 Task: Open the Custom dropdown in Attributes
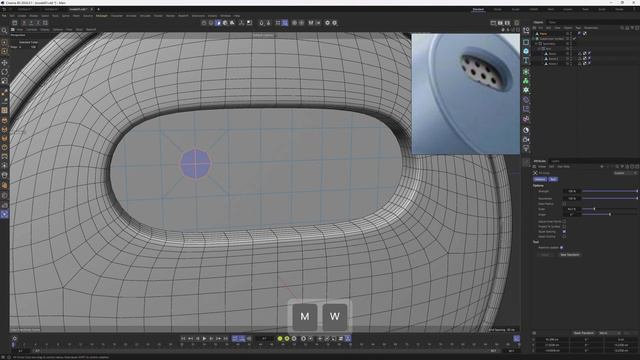[625, 173]
